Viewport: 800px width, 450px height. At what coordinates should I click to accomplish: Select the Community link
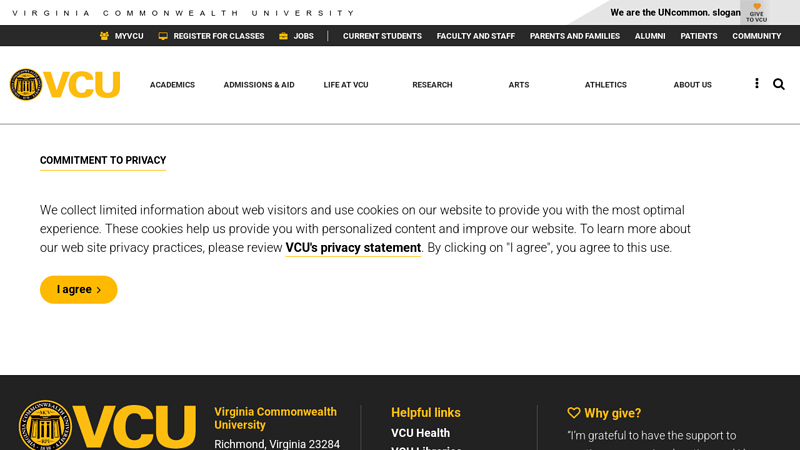click(x=757, y=36)
